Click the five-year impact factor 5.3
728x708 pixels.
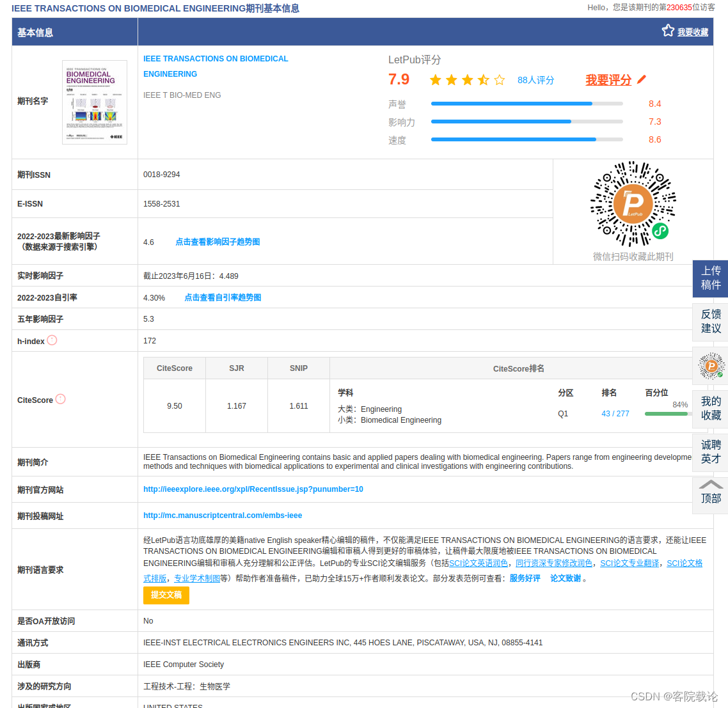click(x=148, y=319)
